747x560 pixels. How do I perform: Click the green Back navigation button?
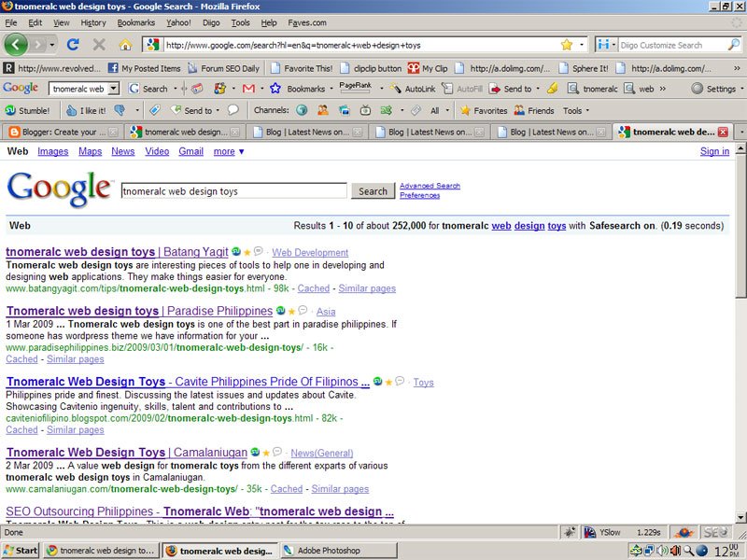16,45
